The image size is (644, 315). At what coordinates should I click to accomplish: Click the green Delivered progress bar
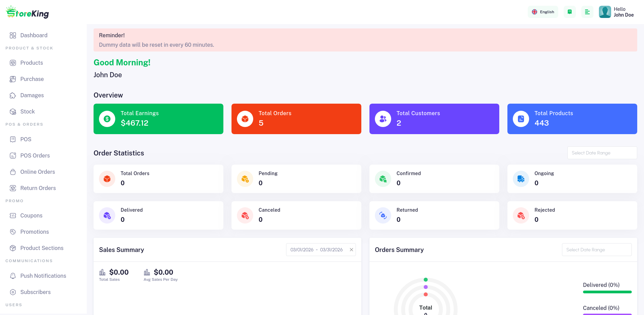[607, 292]
